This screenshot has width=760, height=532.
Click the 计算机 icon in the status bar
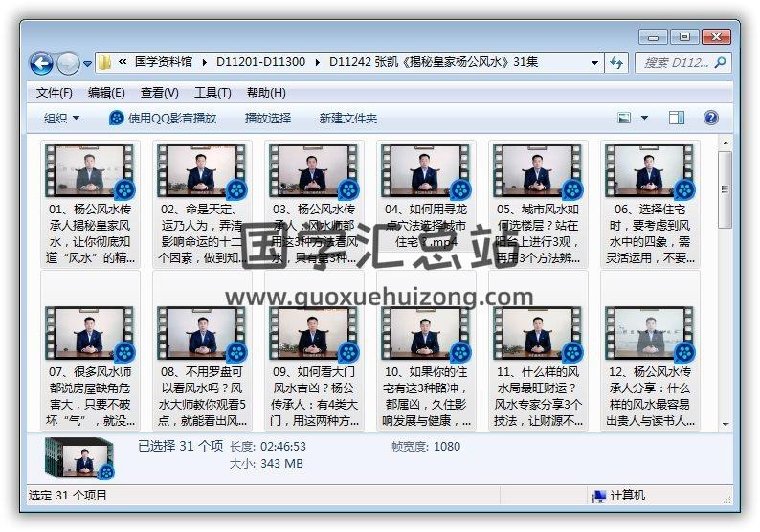[x=599, y=496]
